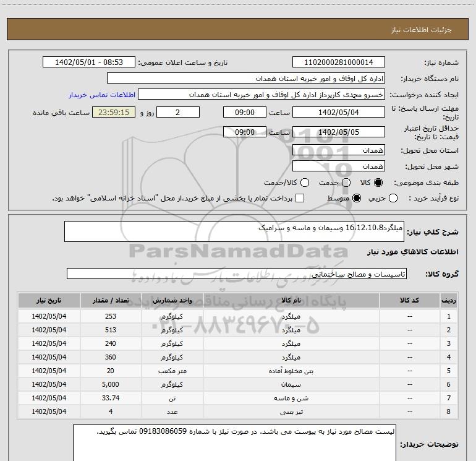Select the کالا/خدمت radio button
The height and width of the screenshot is (461, 476).
click(x=305, y=183)
